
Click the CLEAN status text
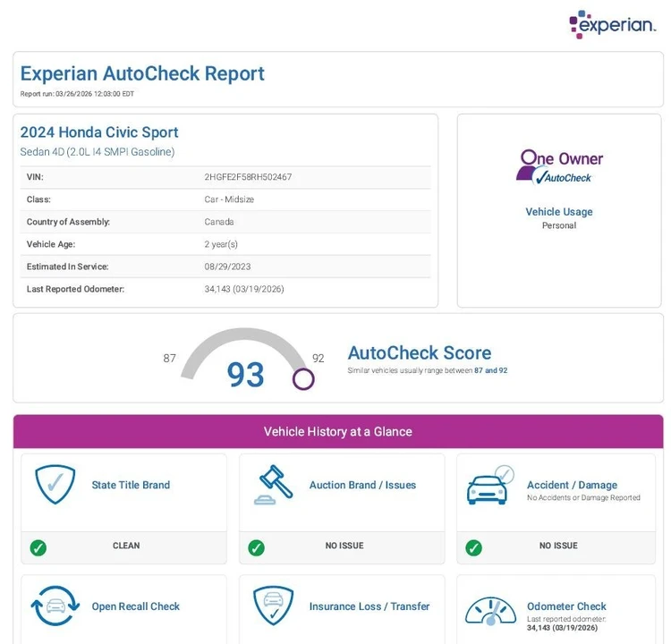point(126,546)
